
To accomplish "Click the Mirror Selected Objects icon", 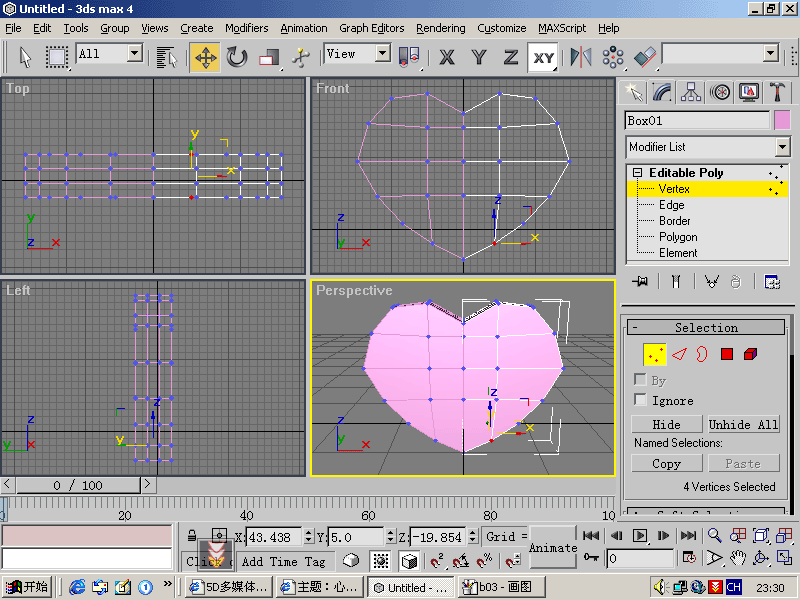I will pos(581,57).
